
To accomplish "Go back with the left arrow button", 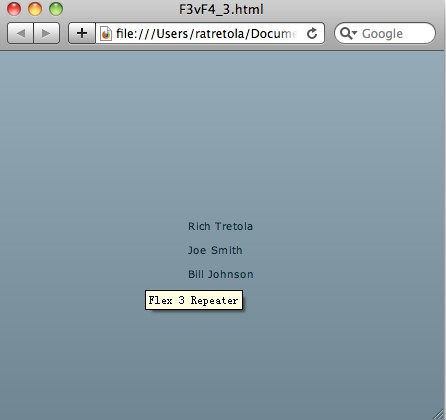I will pyautogui.click(x=20, y=33).
